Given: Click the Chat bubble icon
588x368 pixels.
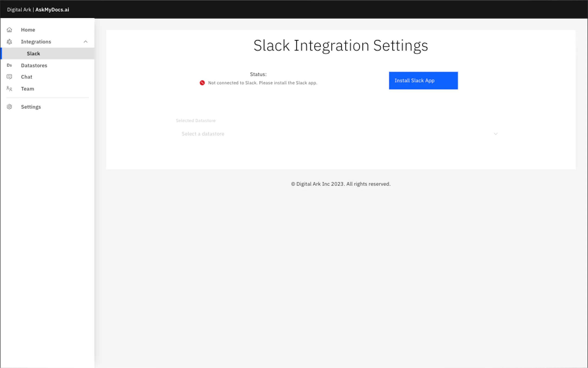Looking at the screenshot, I should (9, 77).
